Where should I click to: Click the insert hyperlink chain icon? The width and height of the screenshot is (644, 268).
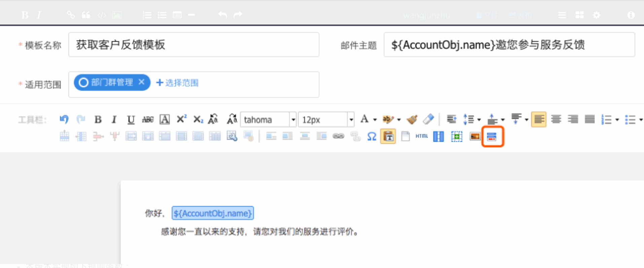pyautogui.click(x=338, y=136)
